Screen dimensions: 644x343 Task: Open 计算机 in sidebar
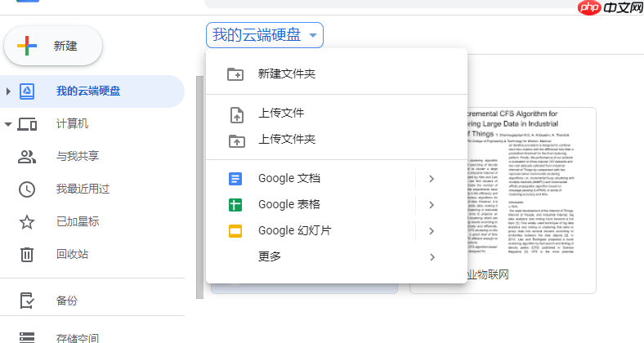pos(92,124)
